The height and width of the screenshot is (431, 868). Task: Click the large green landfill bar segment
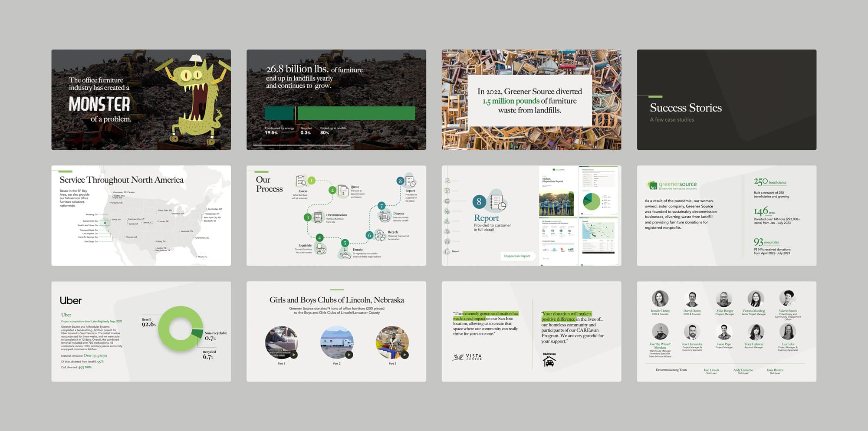click(356, 113)
